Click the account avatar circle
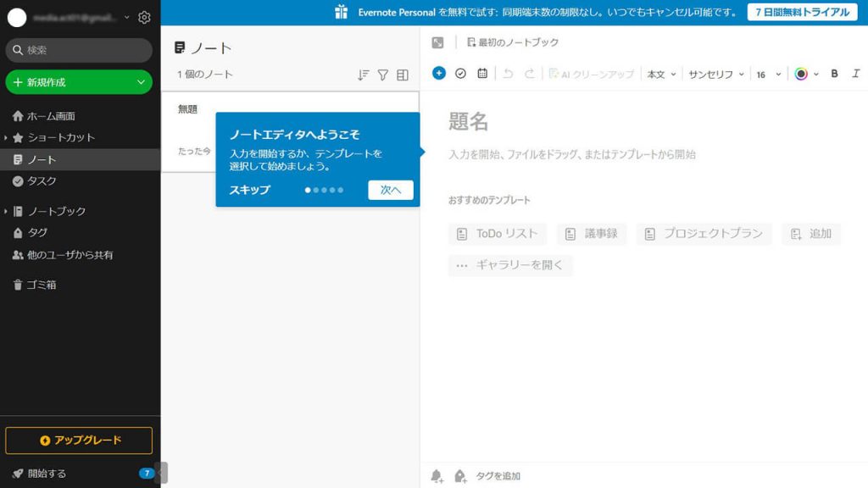Image resolution: width=868 pixels, height=488 pixels. [17, 18]
